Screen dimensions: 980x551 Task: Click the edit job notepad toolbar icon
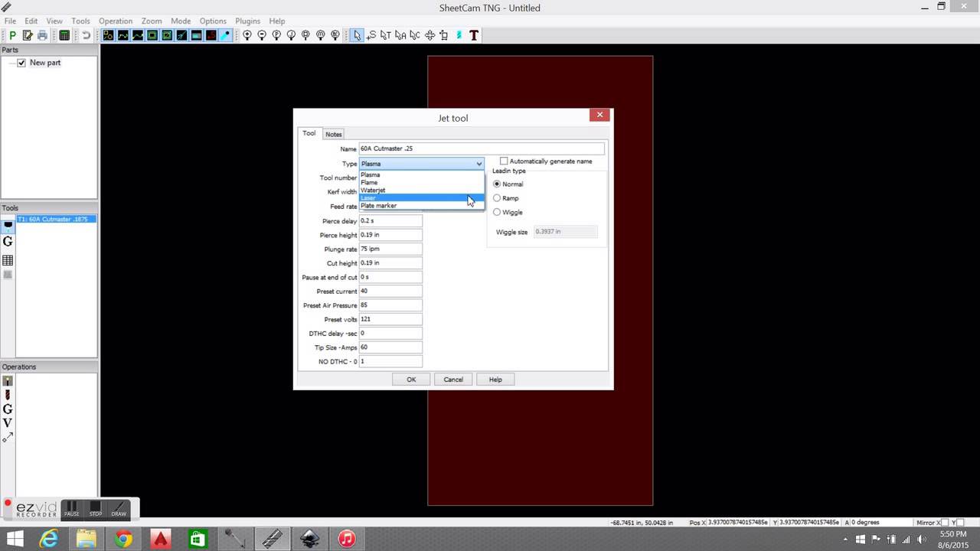pyautogui.click(x=28, y=35)
